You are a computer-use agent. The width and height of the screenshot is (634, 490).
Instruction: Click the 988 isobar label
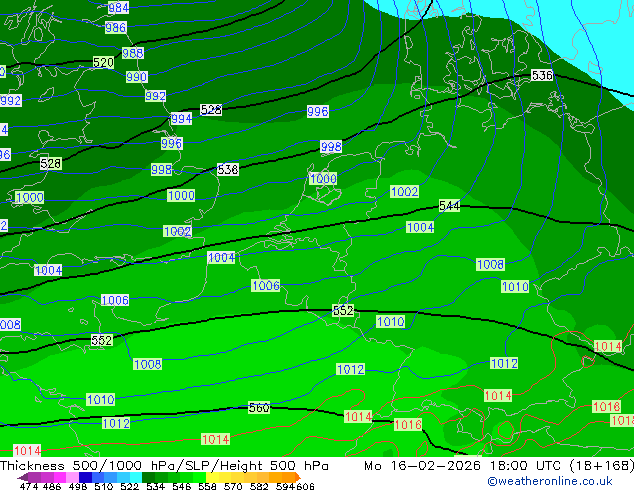pyautogui.click(x=133, y=53)
